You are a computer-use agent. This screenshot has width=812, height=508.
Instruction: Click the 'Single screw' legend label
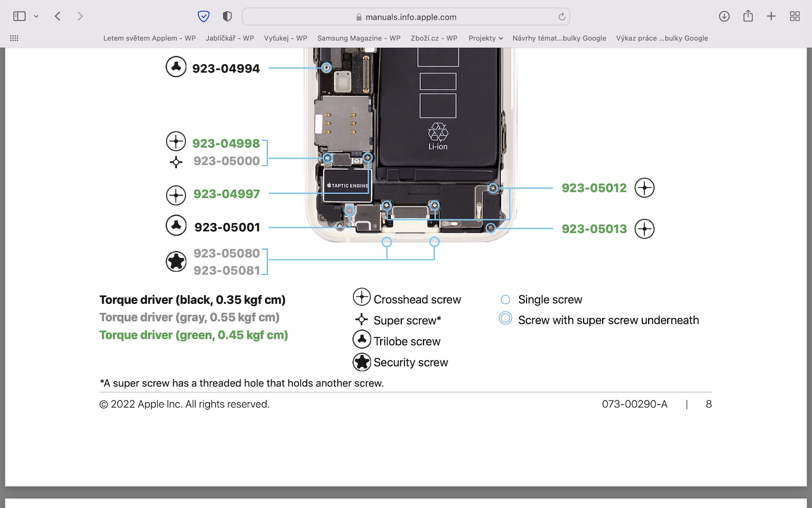coord(550,300)
